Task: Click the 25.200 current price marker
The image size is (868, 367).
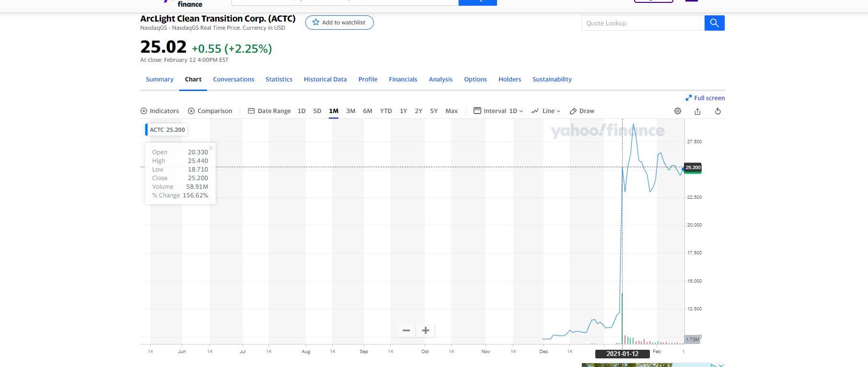Action: (x=693, y=168)
